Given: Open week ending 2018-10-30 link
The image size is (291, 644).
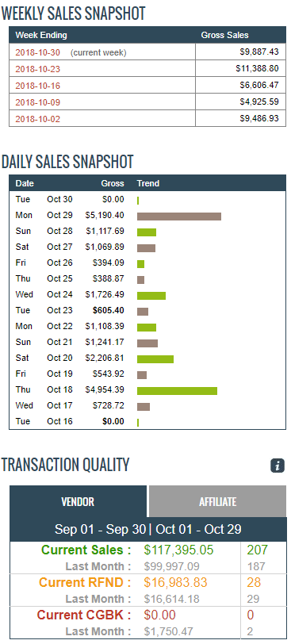Looking at the screenshot, I should coord(38,52).
